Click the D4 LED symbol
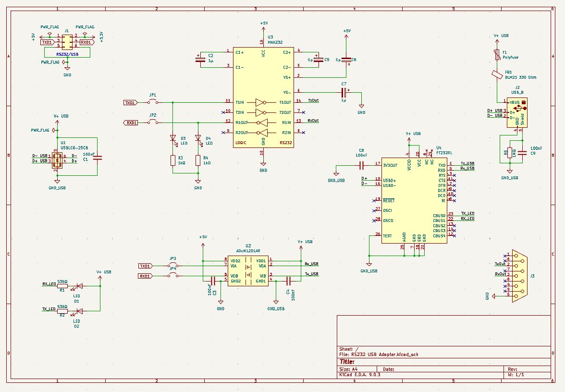565x392 pixels. click(x=197, y=138)
